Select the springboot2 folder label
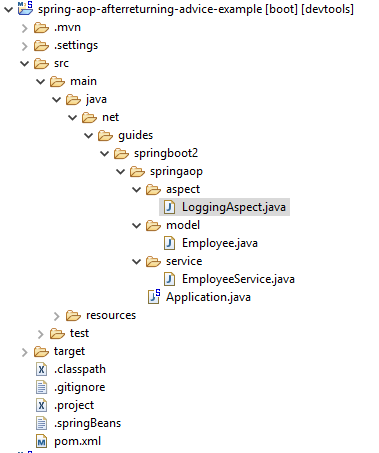The width and height of the screenshot is (379, 453). 166,153
